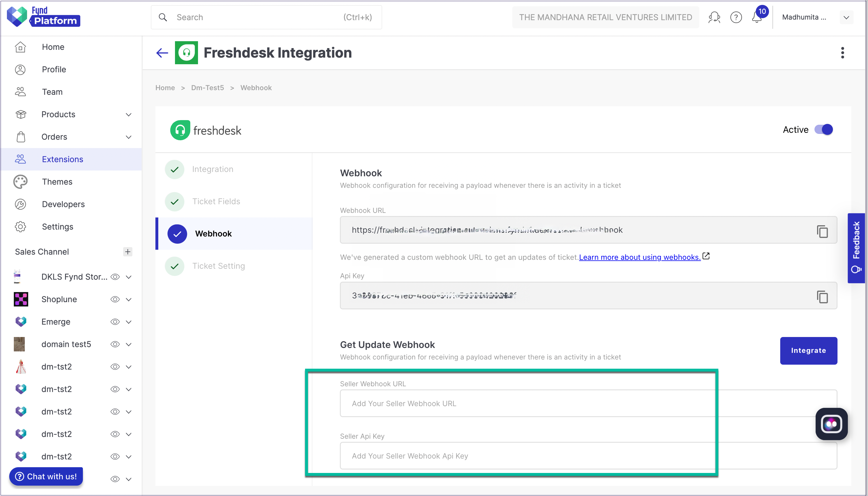Go to Home breadcrumb
Screen dimensions: 868x496
[165, 88]
